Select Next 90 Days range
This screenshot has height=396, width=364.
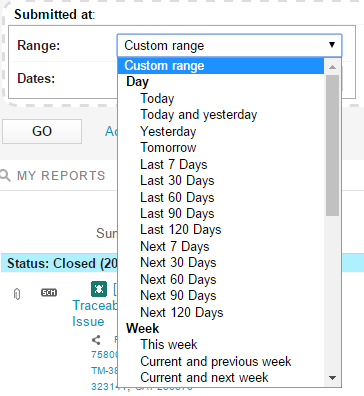click(x=178, y=296)
